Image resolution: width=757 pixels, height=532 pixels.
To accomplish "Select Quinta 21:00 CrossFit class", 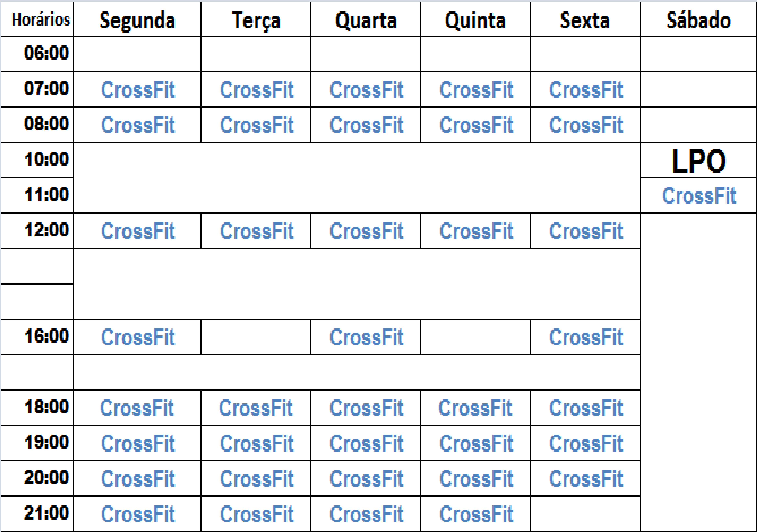I will click(x=476, y=514).
